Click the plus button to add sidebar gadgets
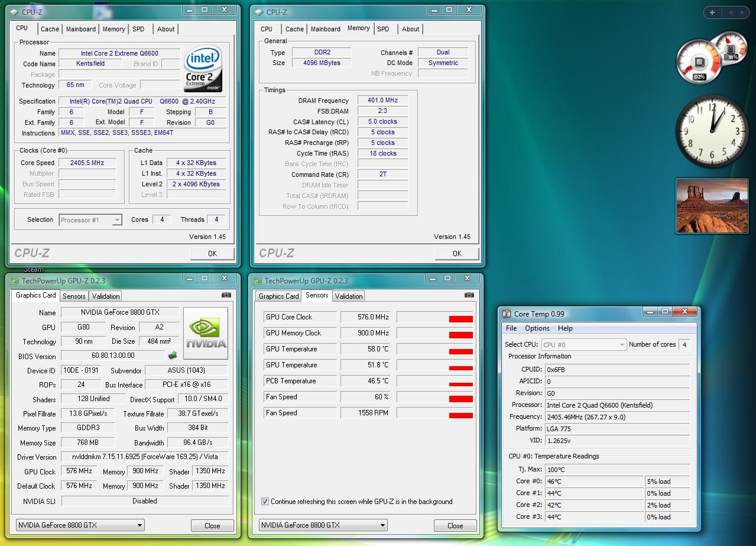 pos(712,12)
